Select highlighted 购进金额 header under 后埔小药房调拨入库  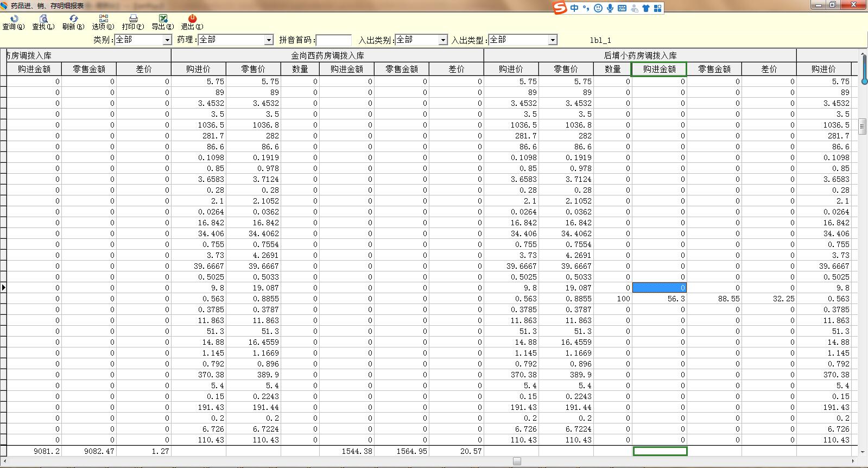point(659,69)
